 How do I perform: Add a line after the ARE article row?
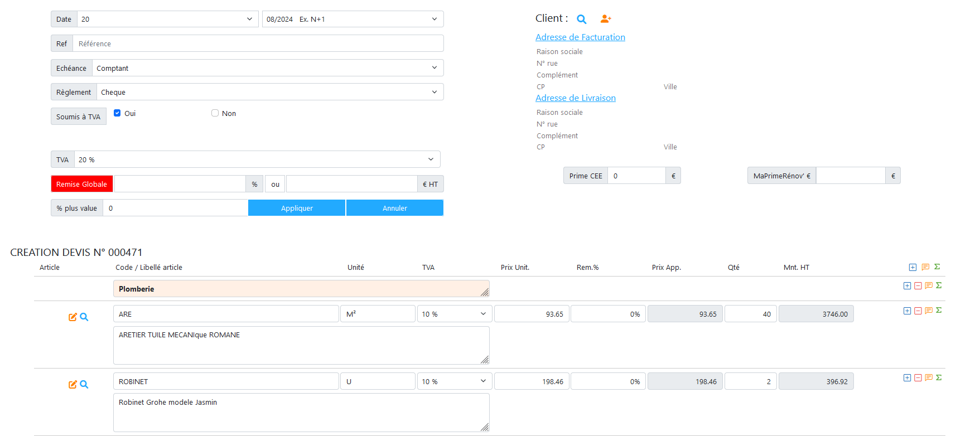907,311
